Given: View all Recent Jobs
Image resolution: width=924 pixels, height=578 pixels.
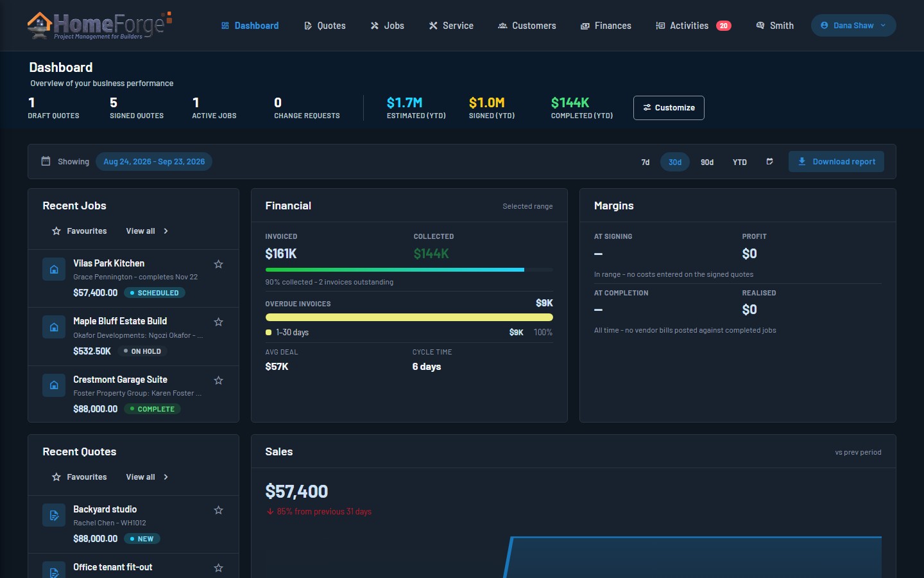Looking at the screenshot, I should point(147,231).
